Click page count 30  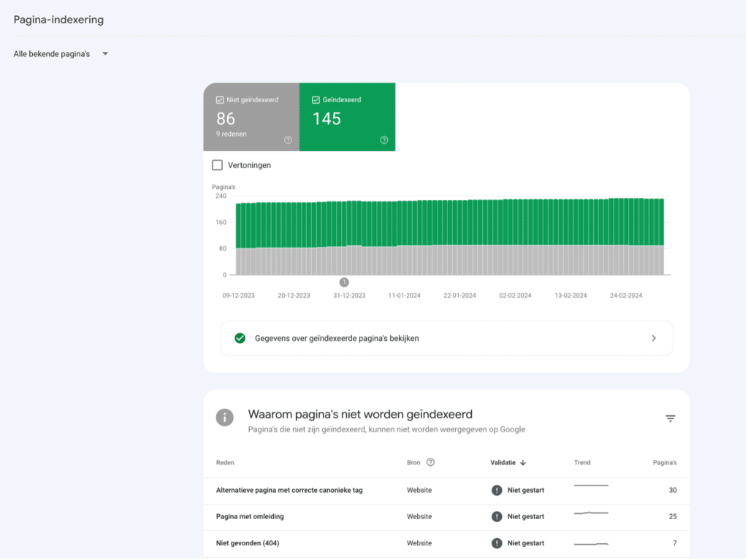[x=673, y=491]
